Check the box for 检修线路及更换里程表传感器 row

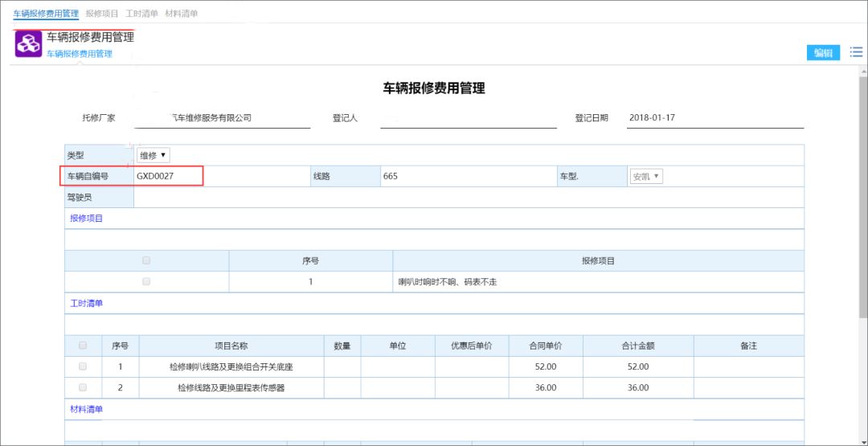(x=83, y=387)
